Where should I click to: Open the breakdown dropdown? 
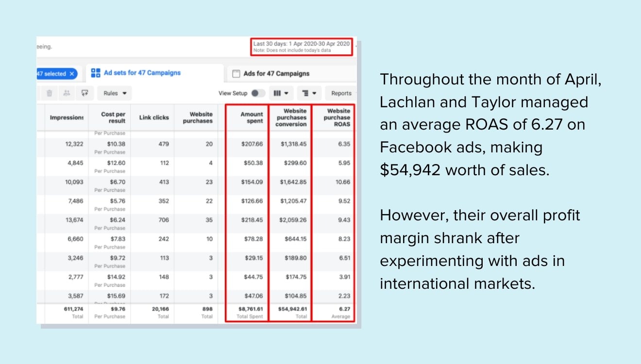[x=309, y=93]
